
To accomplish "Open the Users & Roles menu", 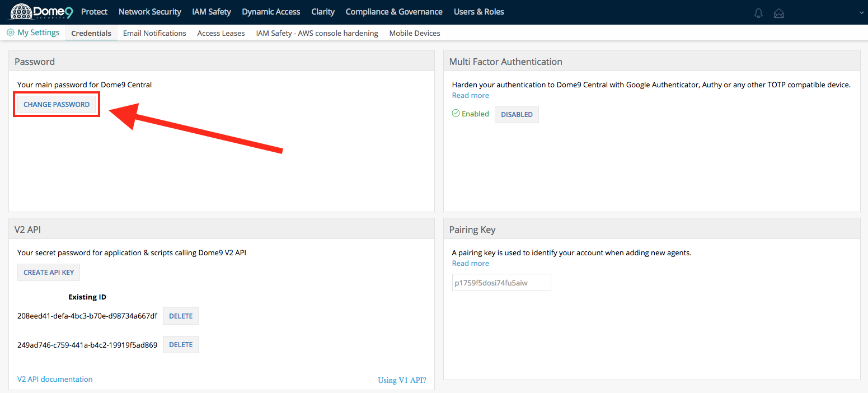I will 479,12.
